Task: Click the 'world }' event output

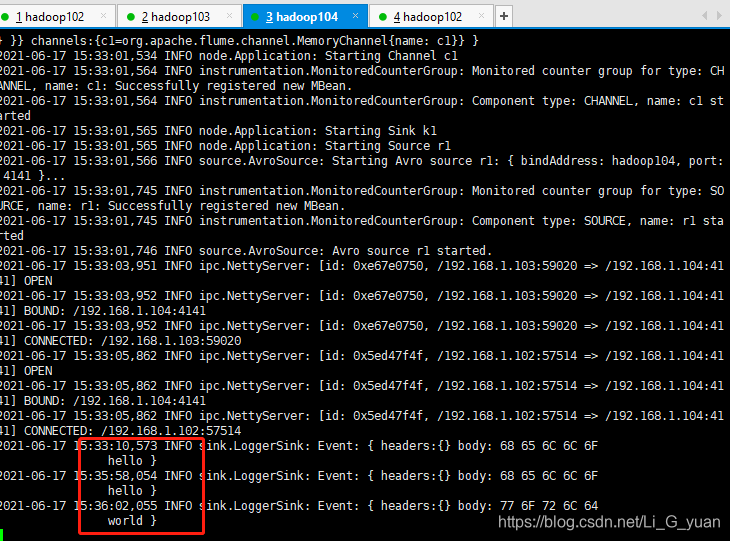Action: 132,521
